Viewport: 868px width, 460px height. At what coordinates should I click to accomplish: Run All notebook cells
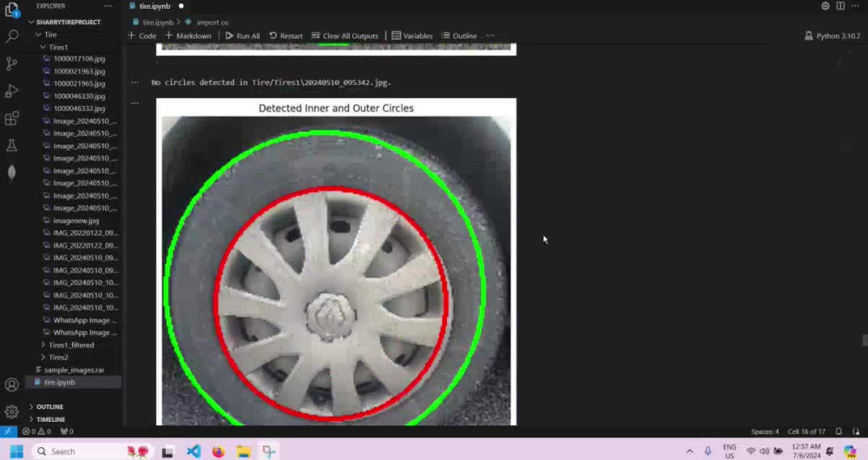tap(242, 36)
